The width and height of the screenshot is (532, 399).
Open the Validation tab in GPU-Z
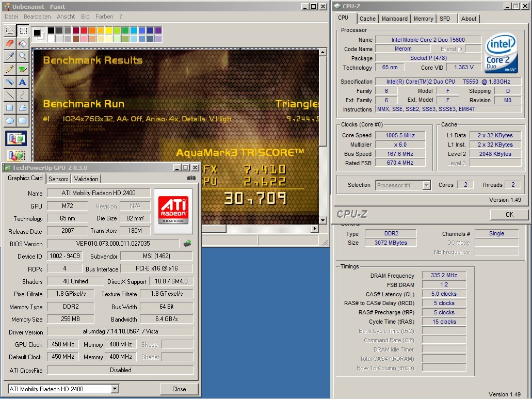point(86,179)
